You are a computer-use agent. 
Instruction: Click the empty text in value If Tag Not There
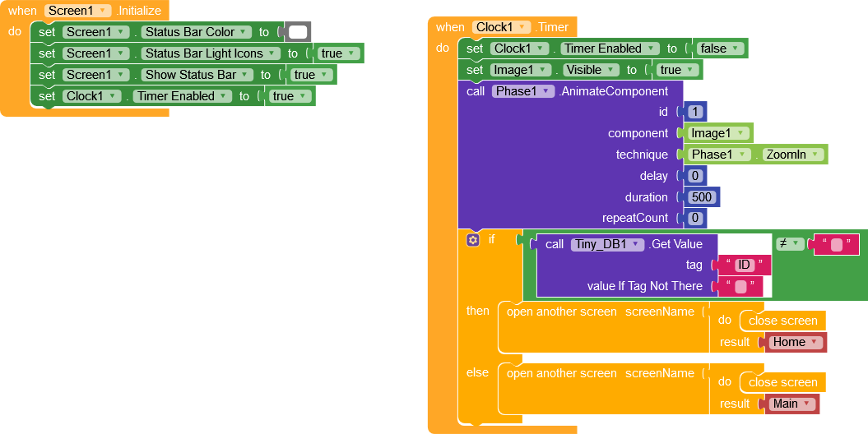tap(740, 286)
